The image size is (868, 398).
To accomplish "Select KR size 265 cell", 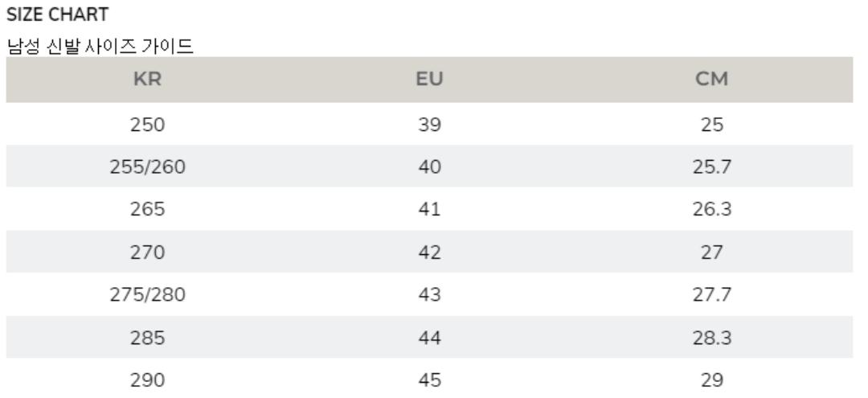I will point(147,209).
